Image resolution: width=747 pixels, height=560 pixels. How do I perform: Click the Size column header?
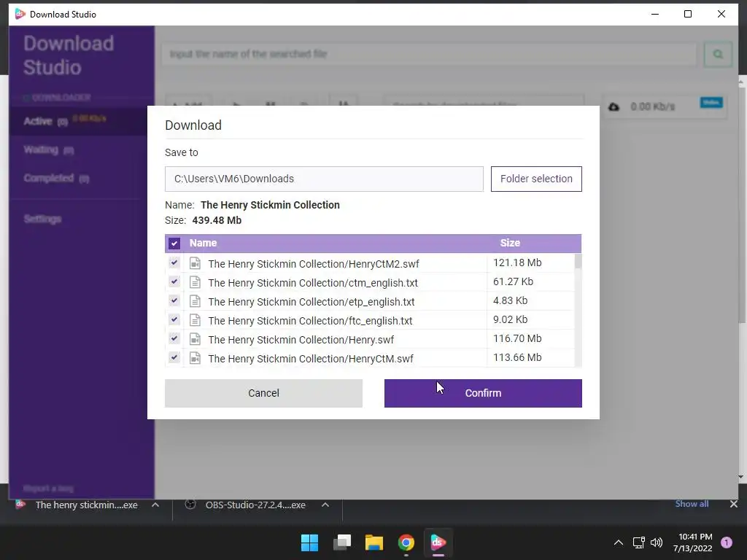pyautogui.click(x=510, y=243)
